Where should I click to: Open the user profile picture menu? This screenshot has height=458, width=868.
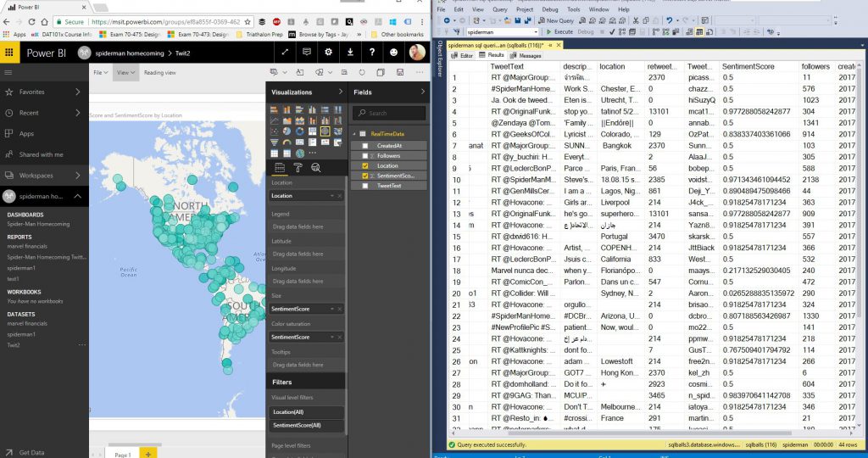pos(417,52)
